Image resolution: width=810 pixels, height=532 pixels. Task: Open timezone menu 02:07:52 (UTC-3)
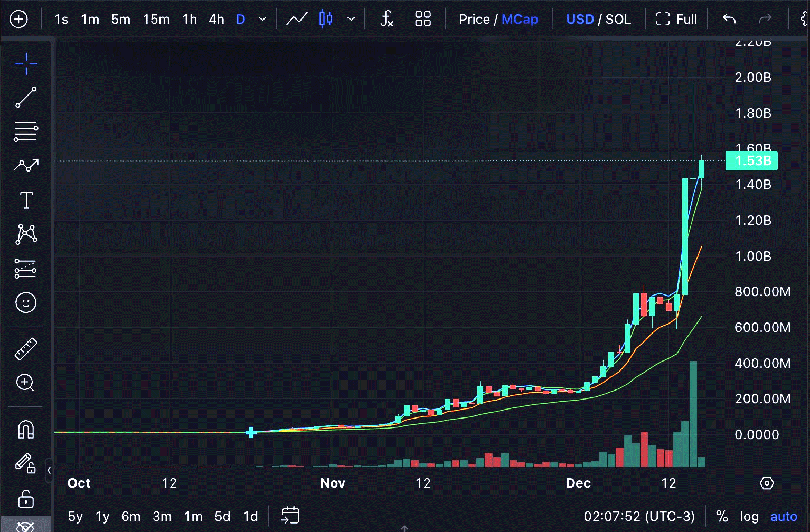[639, 516]
